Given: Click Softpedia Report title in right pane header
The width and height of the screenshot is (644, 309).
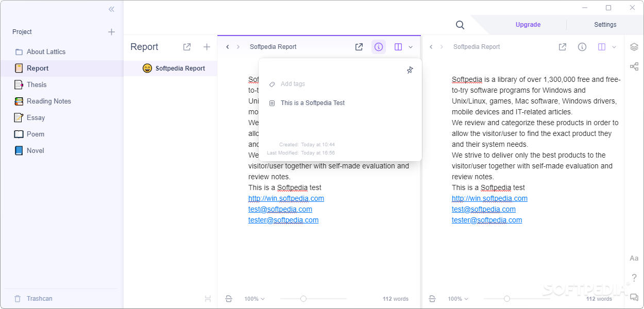Looking at the screenshot, I should click(477, 47).
